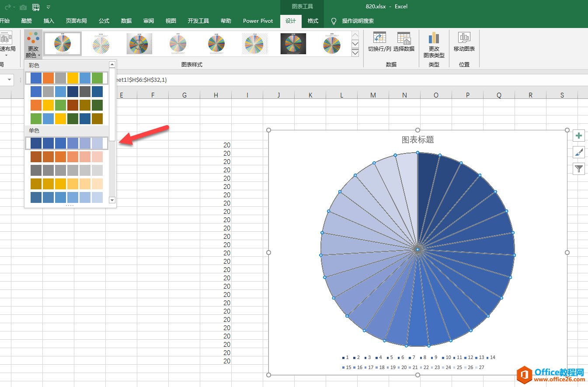Choose the first colorful palette row
588x387 pixels.
pyautogui.click(x=66, y=78)
